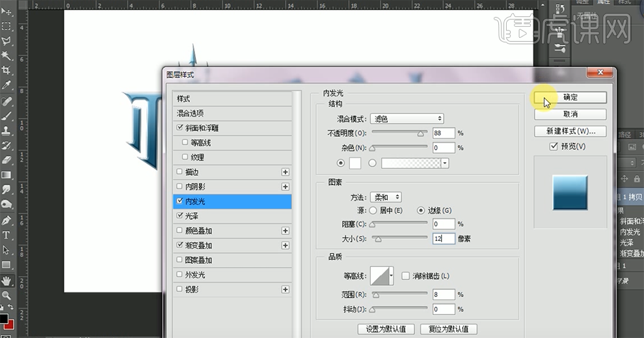
Task: Select the Rectangular Marquee tool
Action: 6,26
